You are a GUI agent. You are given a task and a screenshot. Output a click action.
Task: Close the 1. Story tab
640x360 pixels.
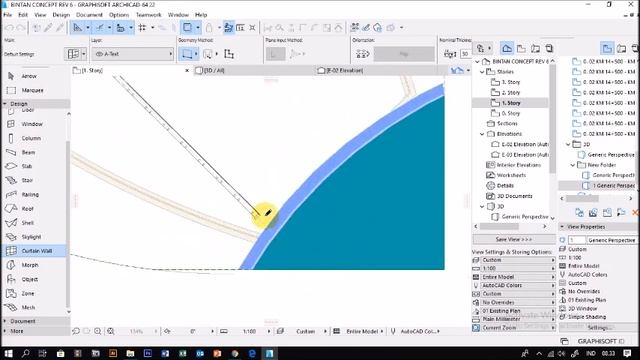pos(187,71)
